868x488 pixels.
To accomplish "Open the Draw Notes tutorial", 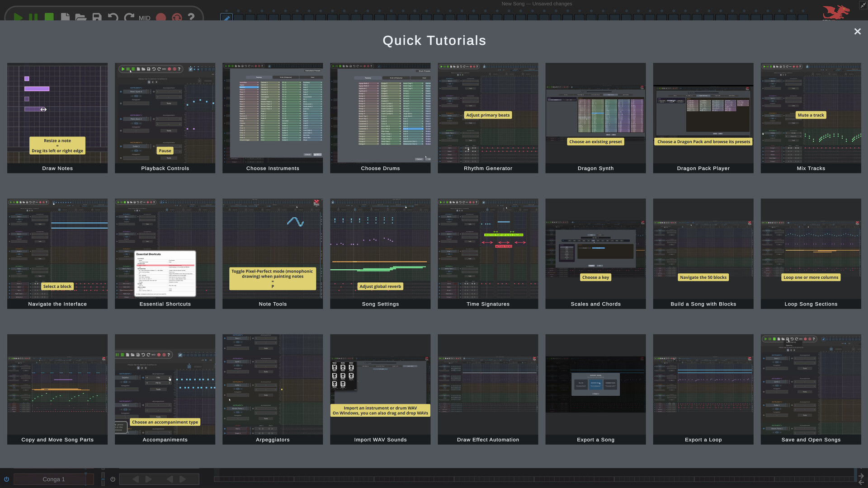I will pos(57,118).
